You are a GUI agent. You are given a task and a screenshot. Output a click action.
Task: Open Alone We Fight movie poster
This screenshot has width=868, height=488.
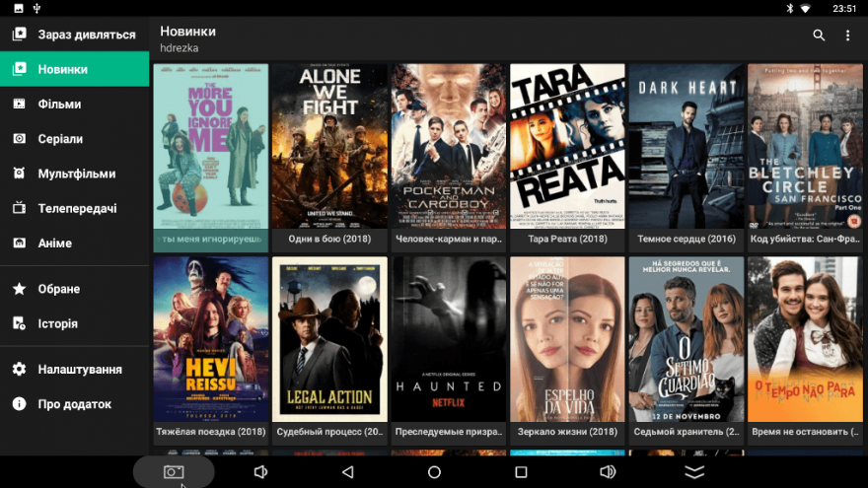click(329, 146)
